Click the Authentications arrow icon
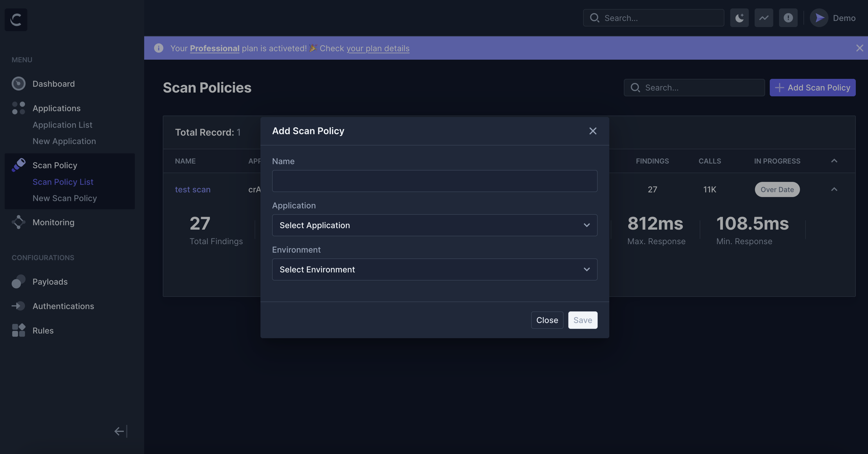This screenshot has height=454, width=868. (19, 306)
